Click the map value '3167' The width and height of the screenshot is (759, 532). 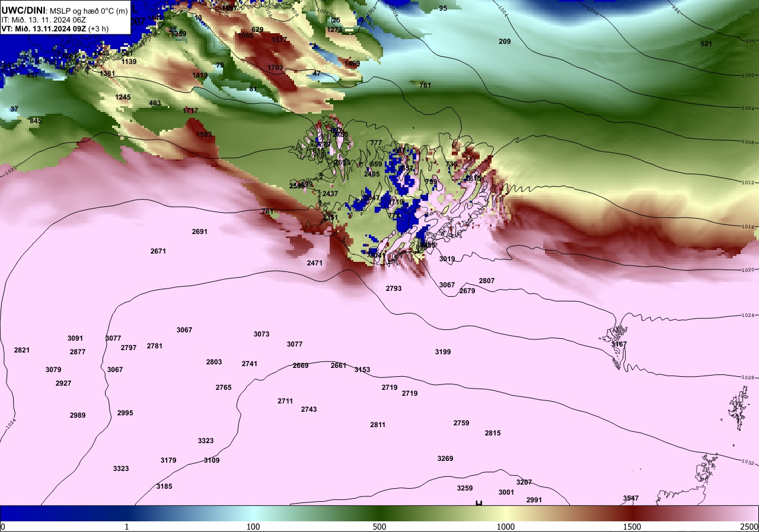619,344
